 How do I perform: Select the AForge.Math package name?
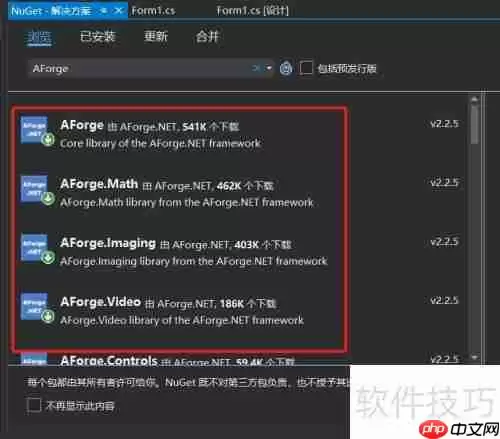coord(99,184)
